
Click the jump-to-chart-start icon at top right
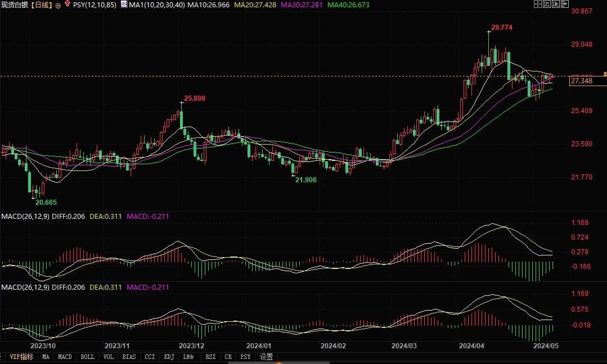tap(546, 4)
